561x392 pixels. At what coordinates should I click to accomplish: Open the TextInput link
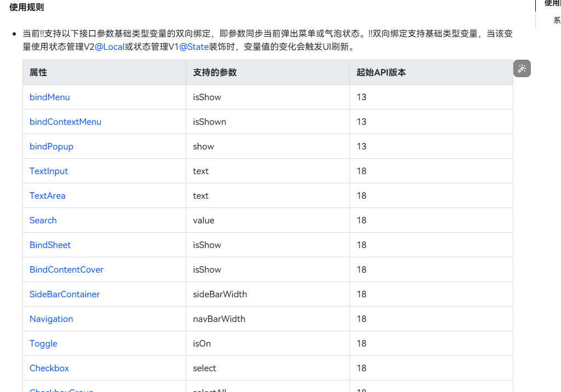tap(49, 171)
